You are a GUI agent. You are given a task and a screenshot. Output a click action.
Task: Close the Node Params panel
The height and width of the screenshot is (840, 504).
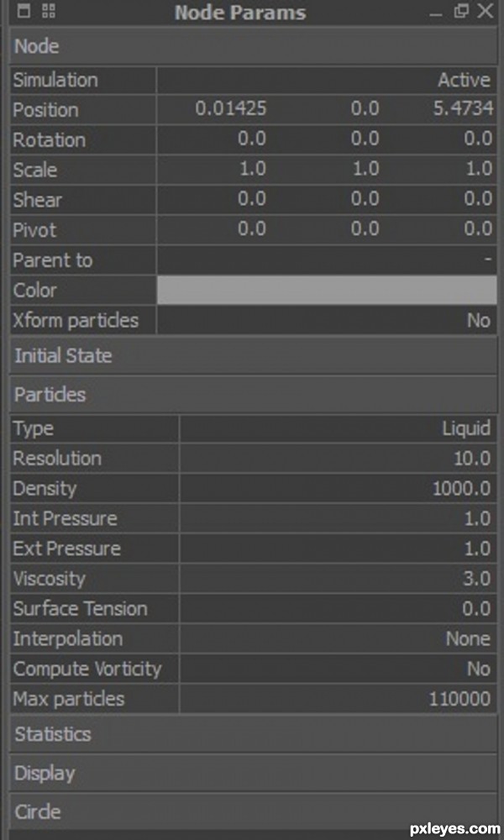pos(485,11)
